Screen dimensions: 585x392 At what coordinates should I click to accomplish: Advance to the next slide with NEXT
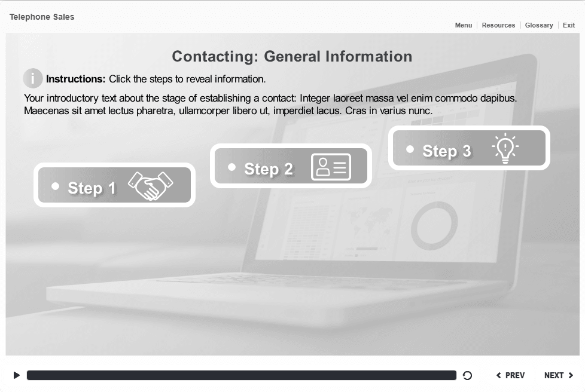[559, 375]
